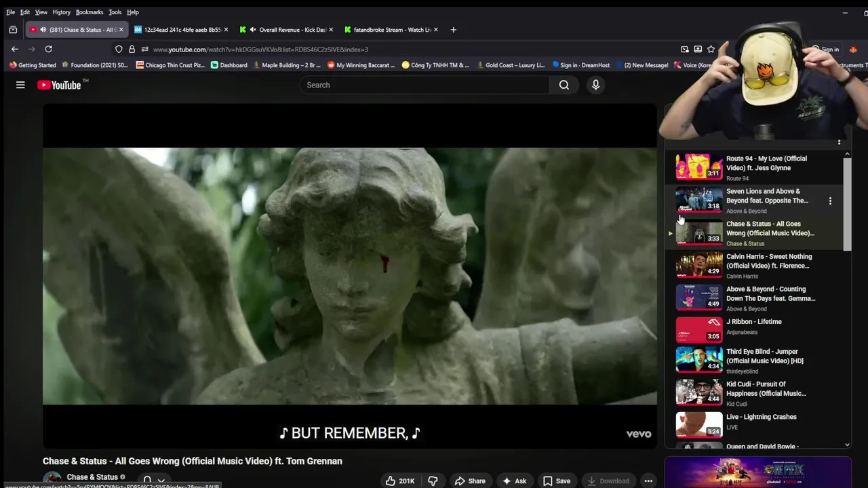Bookmark this page with the star

tap(711, 49)
